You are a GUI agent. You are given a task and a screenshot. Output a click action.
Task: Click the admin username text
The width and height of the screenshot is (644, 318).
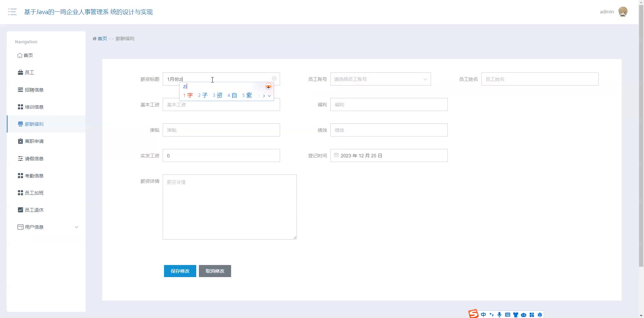pos(607,12)
